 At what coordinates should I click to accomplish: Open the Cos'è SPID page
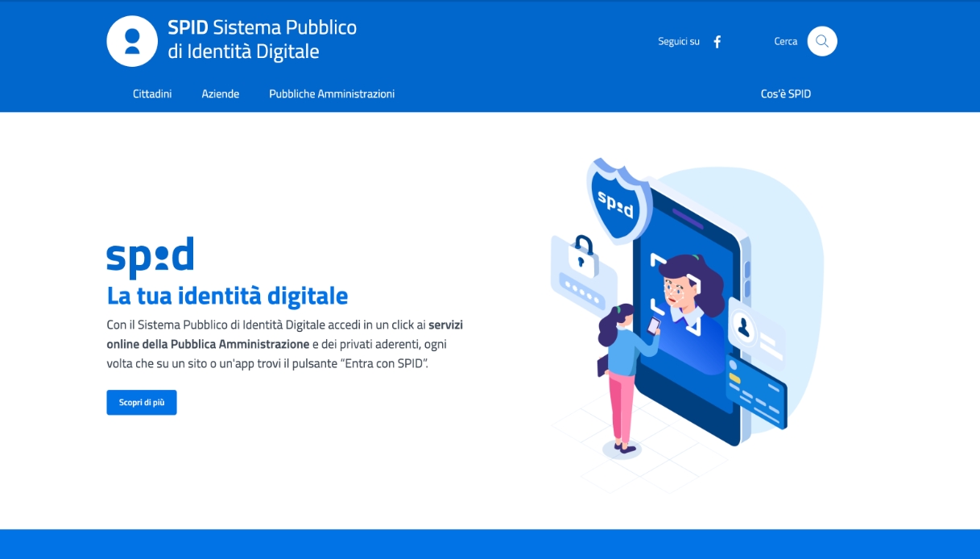(x=785, y=94)
